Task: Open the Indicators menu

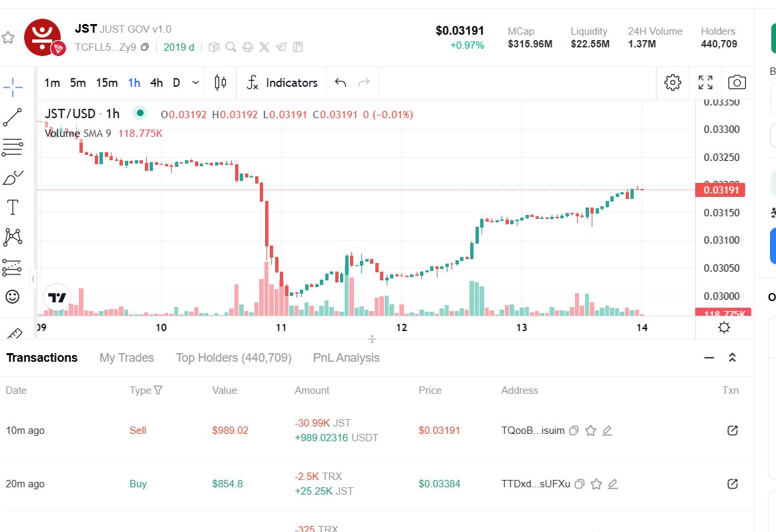Action: [282, 83]
